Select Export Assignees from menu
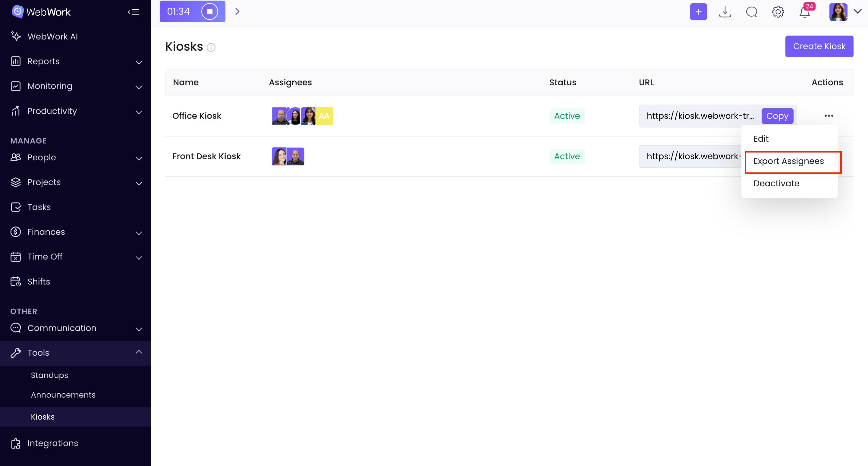The image size is (868, 466). 788,161
